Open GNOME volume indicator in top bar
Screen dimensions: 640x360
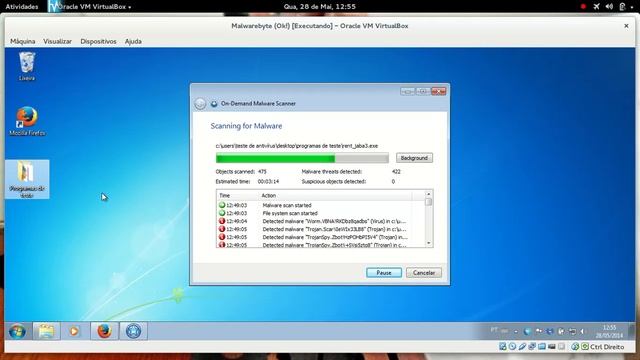coord(609,7)
